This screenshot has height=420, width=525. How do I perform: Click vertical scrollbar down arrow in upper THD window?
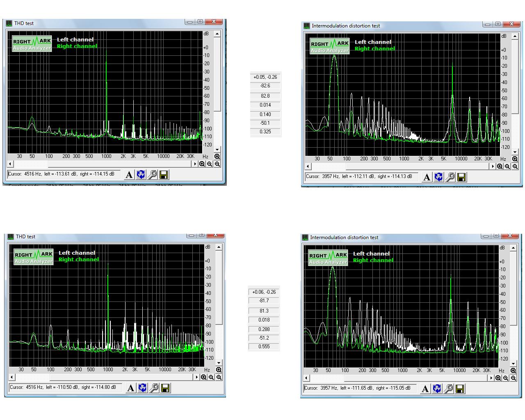click(x=217, y=150)
